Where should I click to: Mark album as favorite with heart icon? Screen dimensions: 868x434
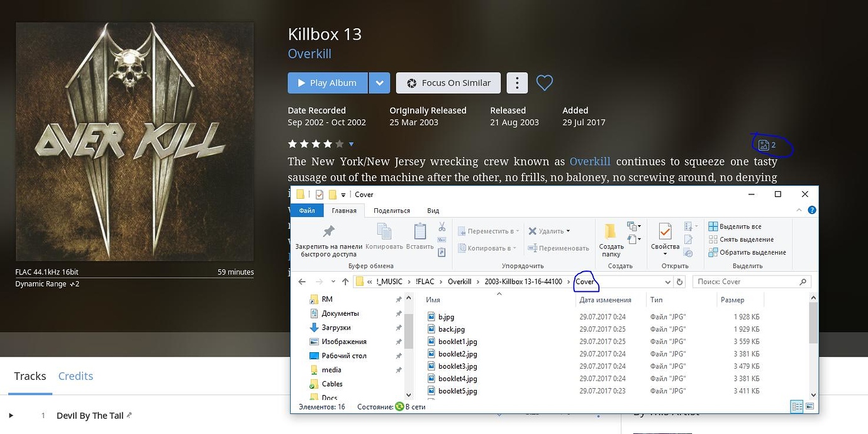point(545,82)
